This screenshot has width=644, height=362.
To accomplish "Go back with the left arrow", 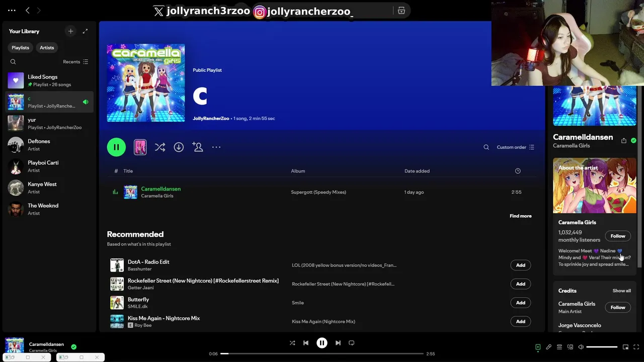I will pyautogui.click(x=28, y=10).
